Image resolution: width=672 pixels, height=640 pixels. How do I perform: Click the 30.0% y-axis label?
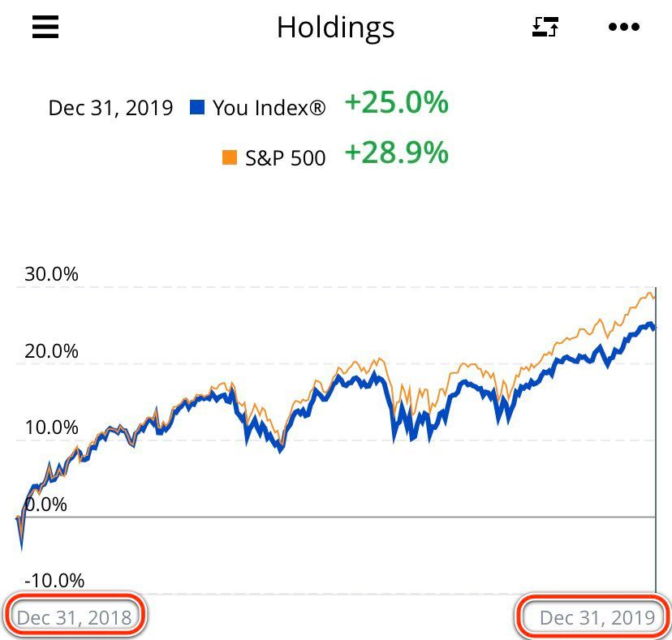[51, 274]
